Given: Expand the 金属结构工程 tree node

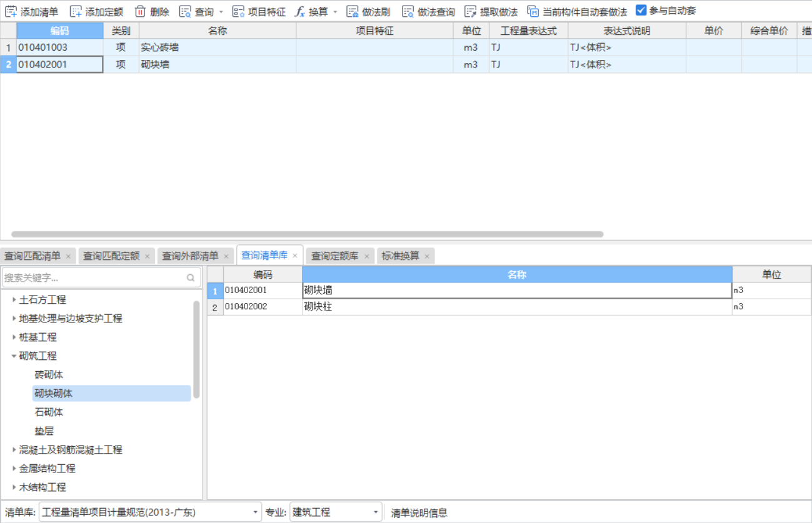Looking at the screenshot, I should (14, 469).
